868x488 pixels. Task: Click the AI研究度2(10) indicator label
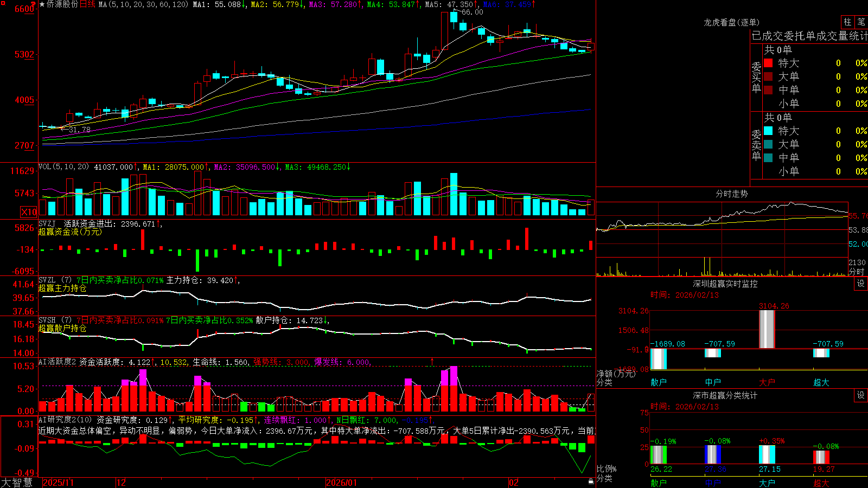point(66,420)
